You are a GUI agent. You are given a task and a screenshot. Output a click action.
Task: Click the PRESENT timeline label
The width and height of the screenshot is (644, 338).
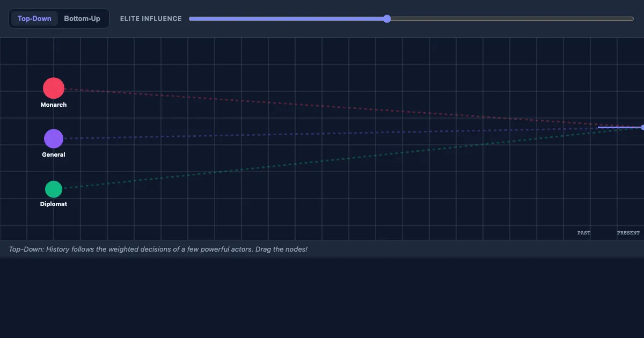coord(628,233)
